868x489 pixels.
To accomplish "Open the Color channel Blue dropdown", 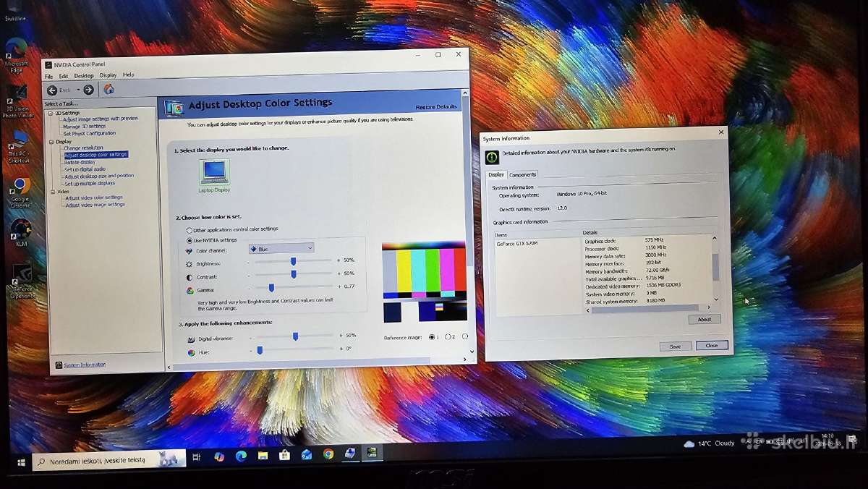I will tap(281, 248).
